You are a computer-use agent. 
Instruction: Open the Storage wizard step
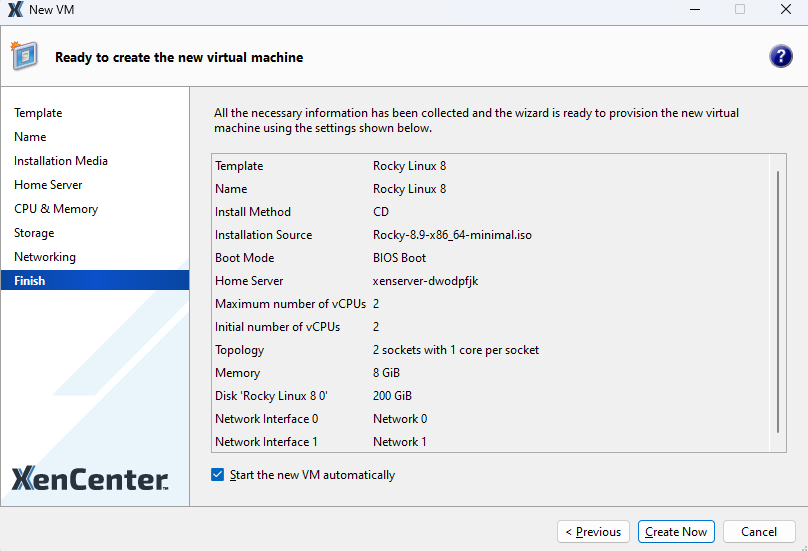coord(34,233)
